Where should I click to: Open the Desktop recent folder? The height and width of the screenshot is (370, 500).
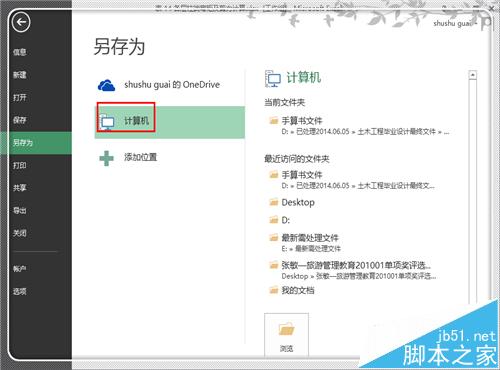[x=298, y=202]
